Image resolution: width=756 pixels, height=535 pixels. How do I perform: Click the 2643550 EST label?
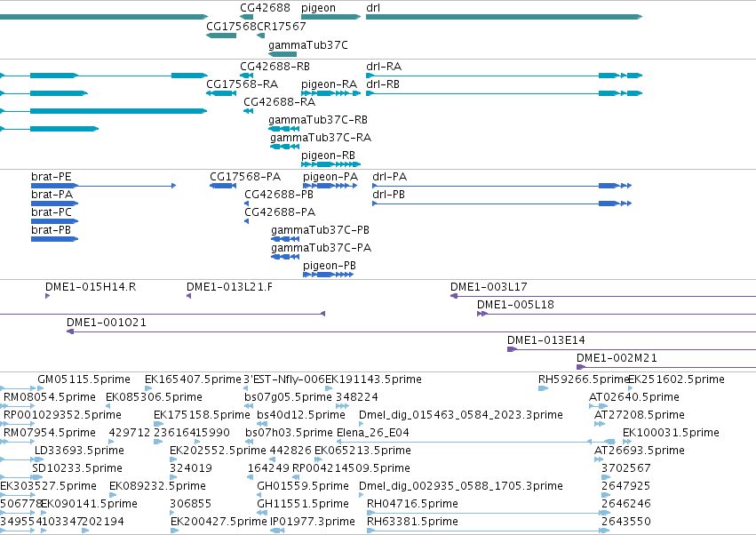[x=626, y=523]
